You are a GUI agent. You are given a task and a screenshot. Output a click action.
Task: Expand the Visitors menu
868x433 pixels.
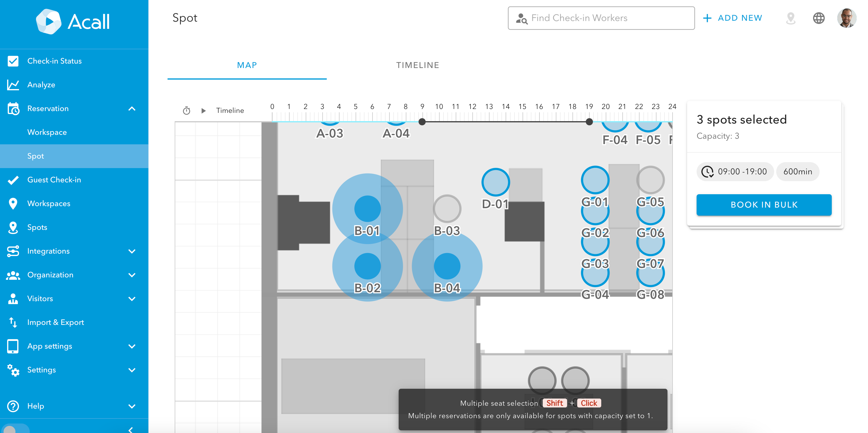[x=132, y=298]
